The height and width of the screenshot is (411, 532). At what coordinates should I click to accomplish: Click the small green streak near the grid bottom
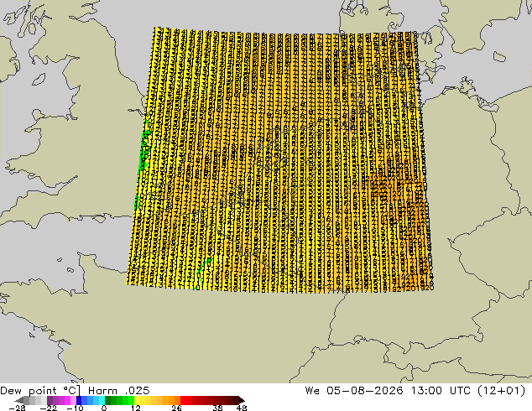click(x=204, y=268)
